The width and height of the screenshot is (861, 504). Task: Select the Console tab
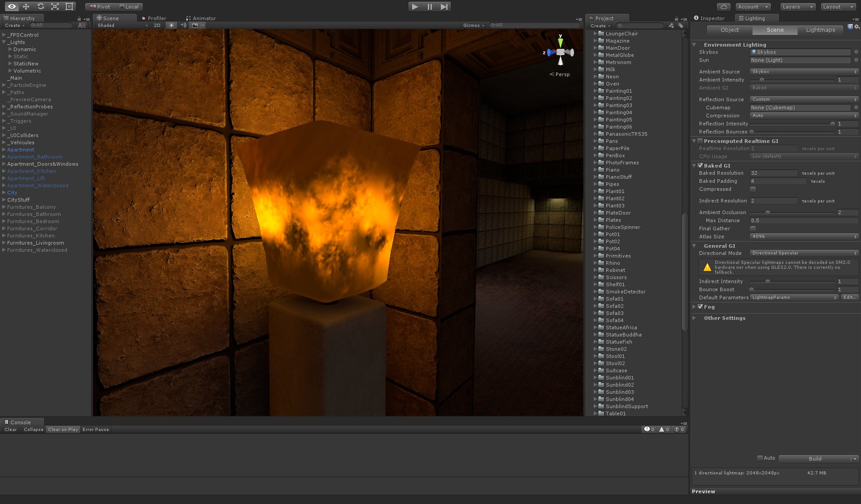(21, 422)
